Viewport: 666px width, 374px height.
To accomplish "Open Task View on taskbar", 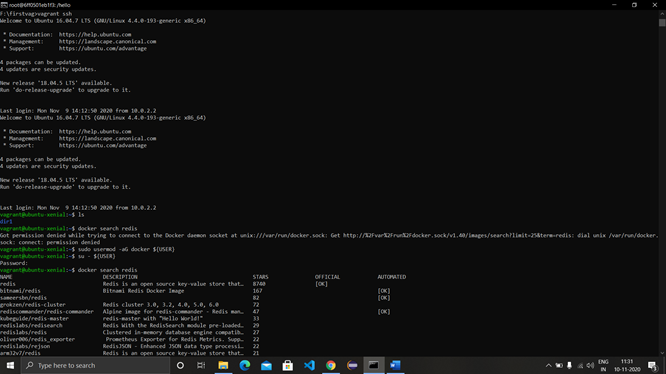I will pos(201,365).
